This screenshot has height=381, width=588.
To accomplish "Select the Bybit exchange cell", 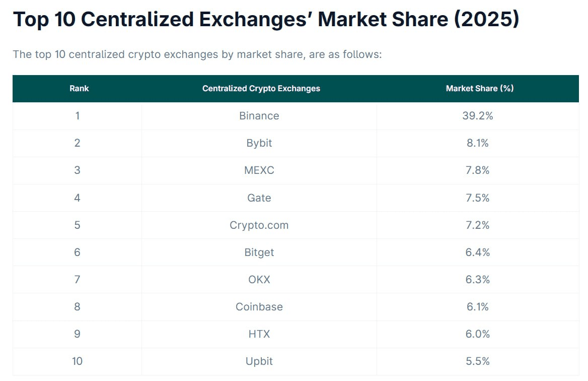I will [x=259, y=143].
